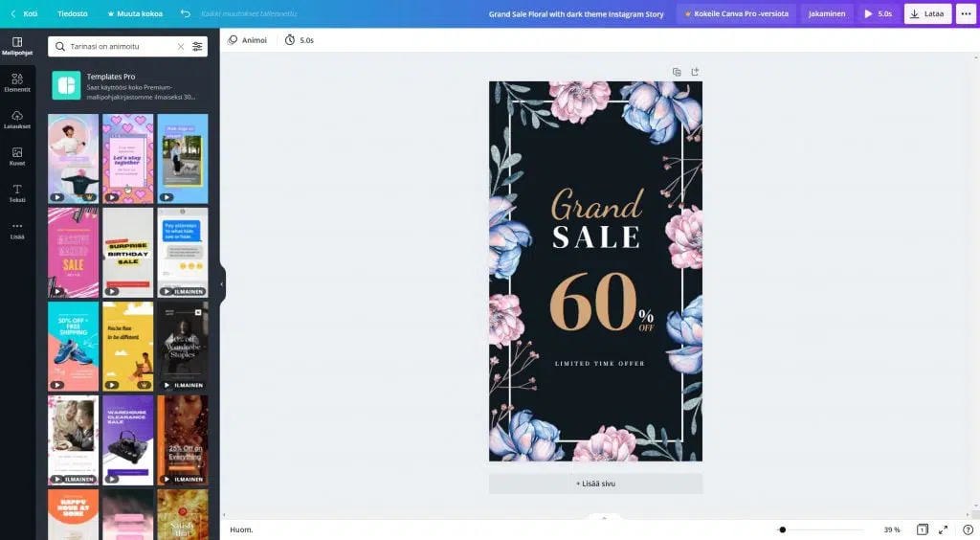Click the zoom slider handle
Screen dimensions: 980x540
click(782, 530)
